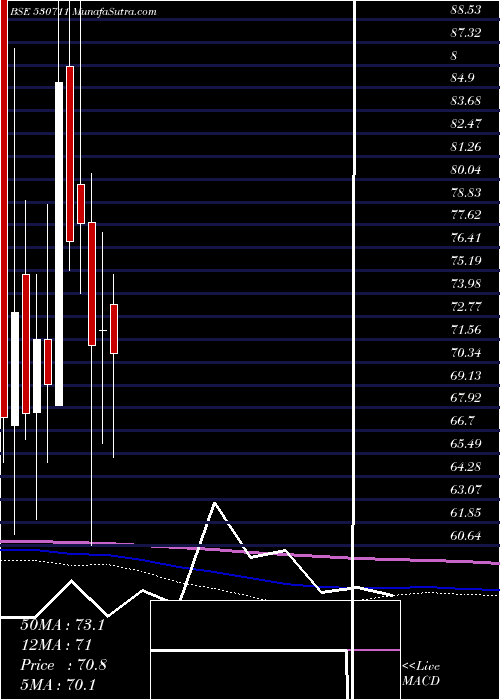Click the 72.77 price axis label

click(466, 307)
